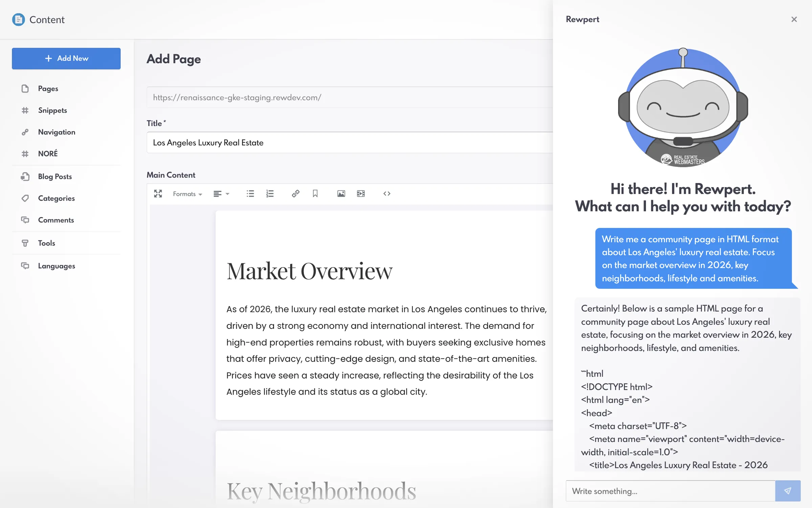Click the Rewpert panel title
This screenshot has height=508, width=812.
582,19
